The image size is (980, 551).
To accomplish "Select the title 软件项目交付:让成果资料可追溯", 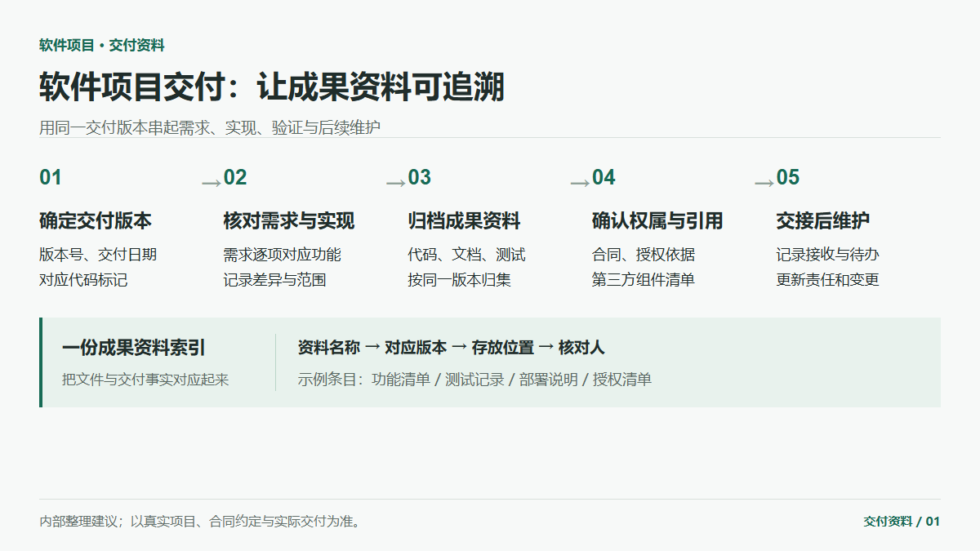I will pos(272,87).
